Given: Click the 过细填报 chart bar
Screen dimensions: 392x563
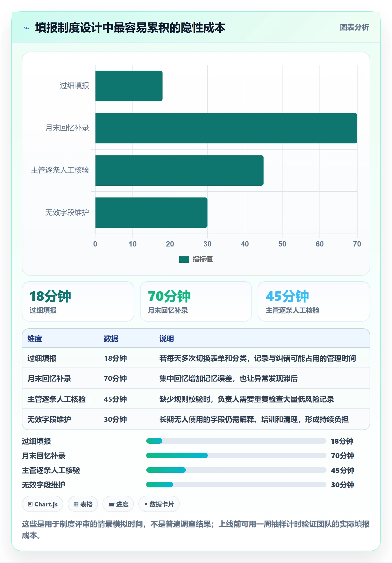Looking at the screenshot, I should pos(129,86).
